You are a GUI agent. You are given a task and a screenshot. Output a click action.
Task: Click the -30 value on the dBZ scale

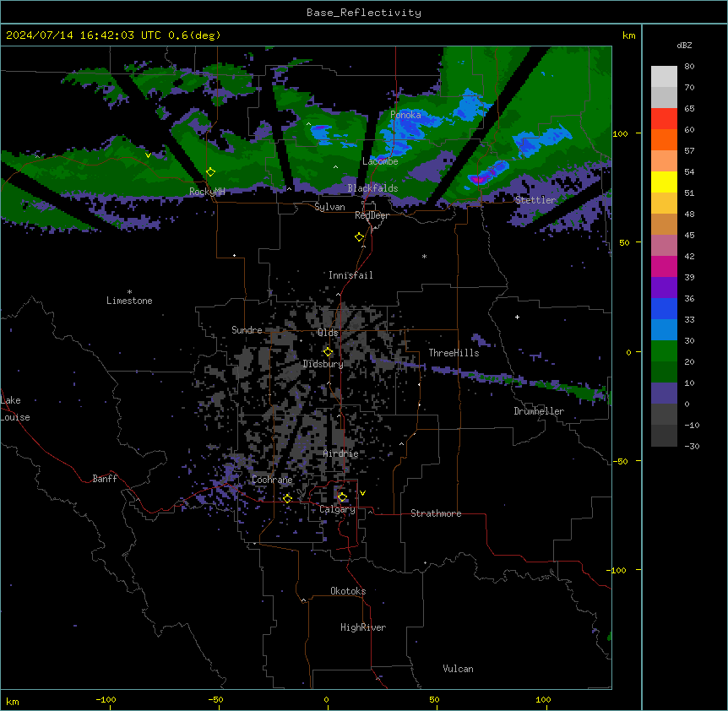coord(692,446)
